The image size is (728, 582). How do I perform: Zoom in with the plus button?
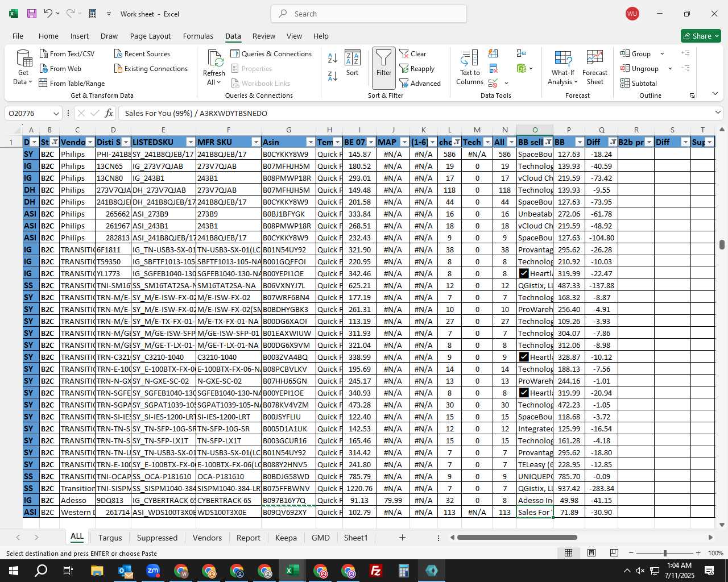[x=698, y=553]
